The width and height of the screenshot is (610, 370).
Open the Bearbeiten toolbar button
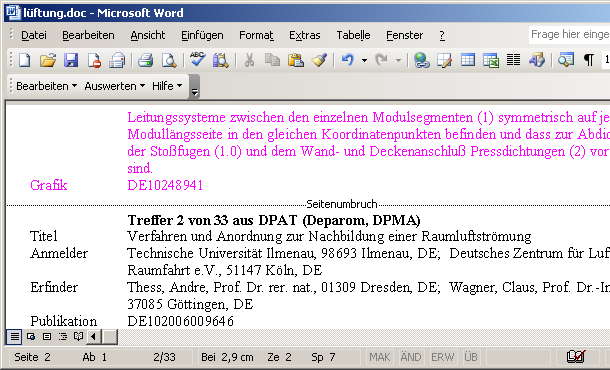(46, 86)
